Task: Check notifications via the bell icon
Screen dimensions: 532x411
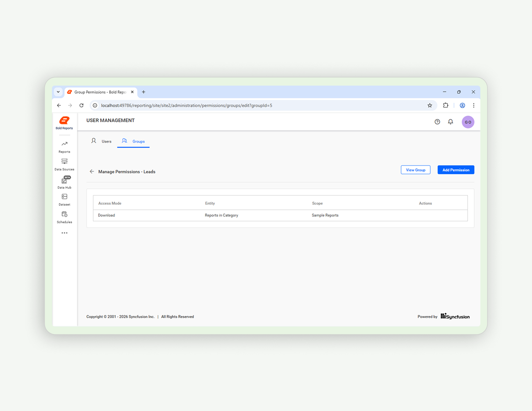Action: tap(450, 122)
